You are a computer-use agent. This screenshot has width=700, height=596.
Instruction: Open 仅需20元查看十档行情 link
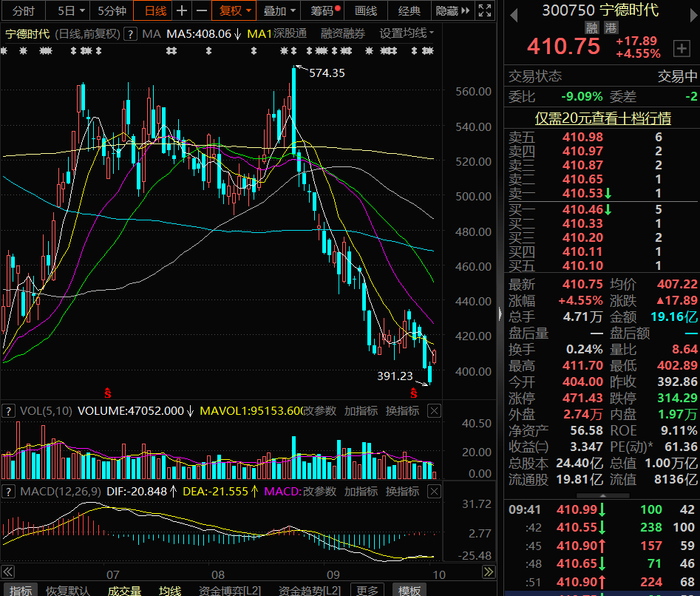coord(603,118)
